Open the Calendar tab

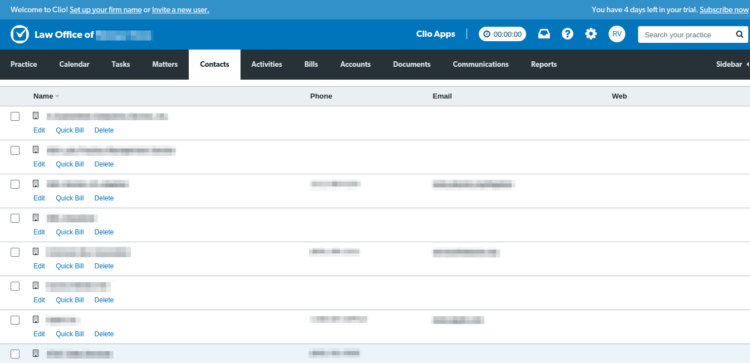[x=74, y=64]
